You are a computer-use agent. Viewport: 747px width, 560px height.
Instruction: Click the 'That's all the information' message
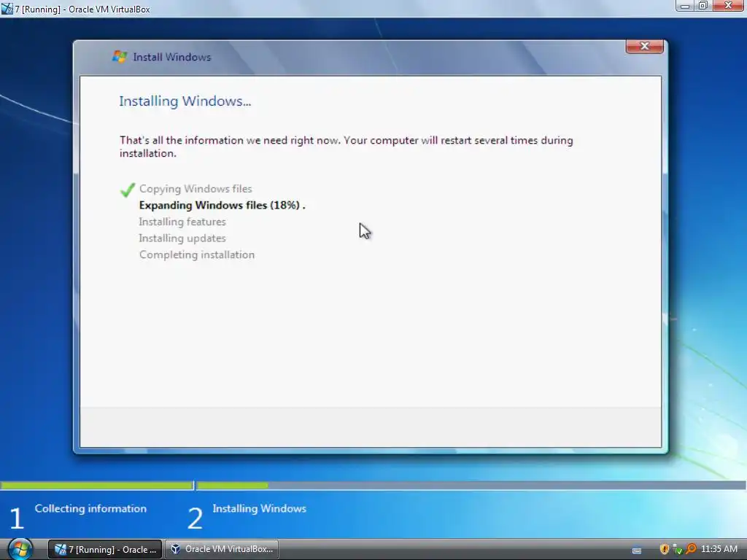point(346,147)
